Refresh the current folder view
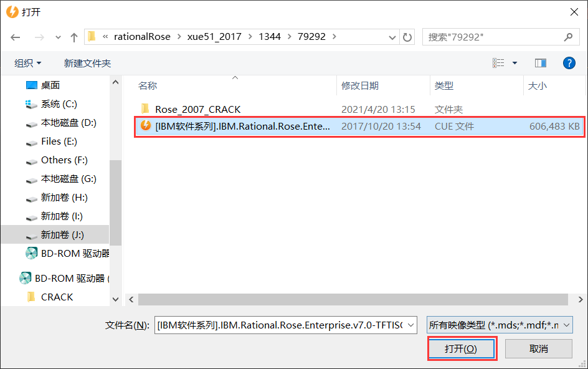Screen dimensions: 588x369 click(407, 37)
